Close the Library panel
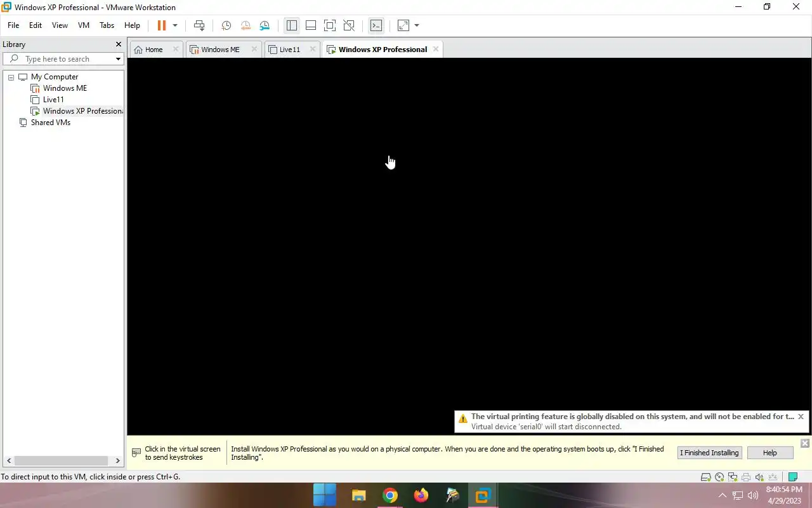The width and height of the screenshot is (812, 508). [118, 44]
